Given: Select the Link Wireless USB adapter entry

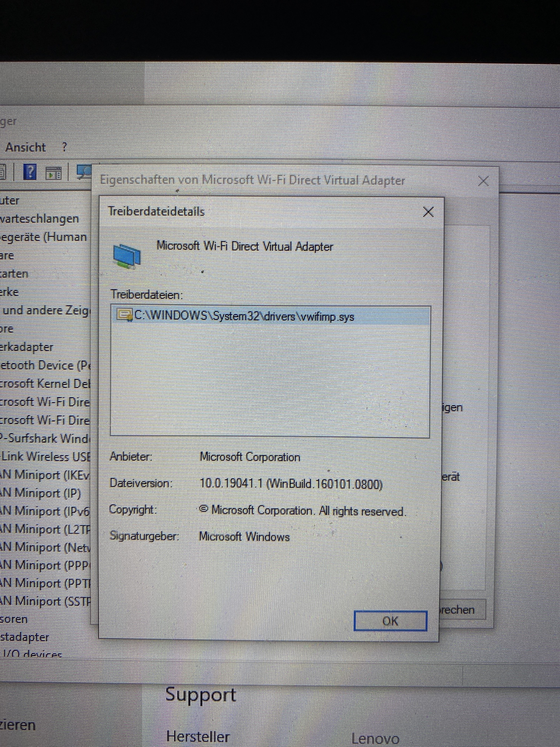Looking at the screenshot, I should (46, 456).
